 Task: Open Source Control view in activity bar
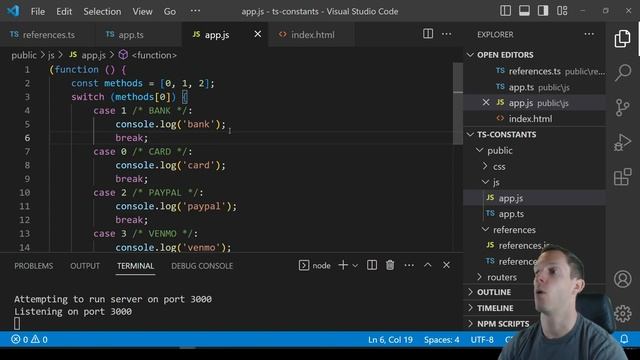click(x=622, y=108)
